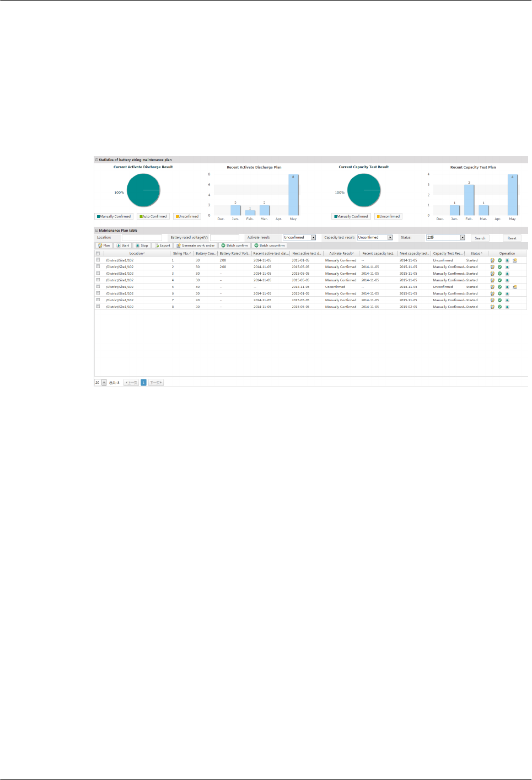Click the teal stop icon in string 6 row

[507, 293]
